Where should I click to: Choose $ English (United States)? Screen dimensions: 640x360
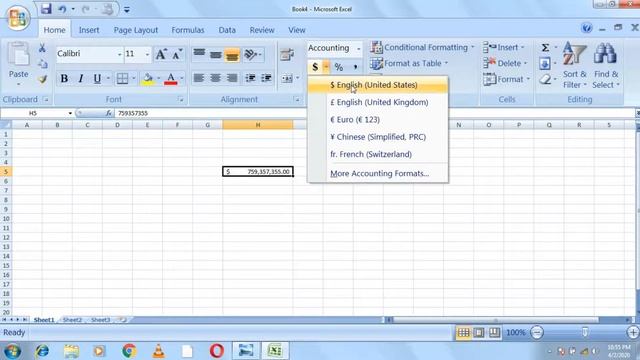click(378, 85)
